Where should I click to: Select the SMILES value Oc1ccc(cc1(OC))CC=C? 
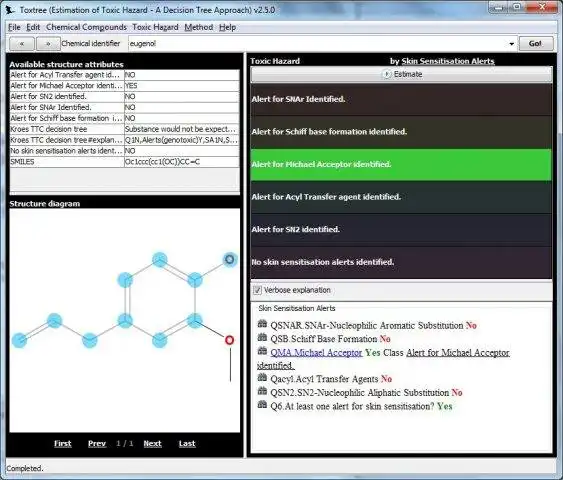click(181, 162)
